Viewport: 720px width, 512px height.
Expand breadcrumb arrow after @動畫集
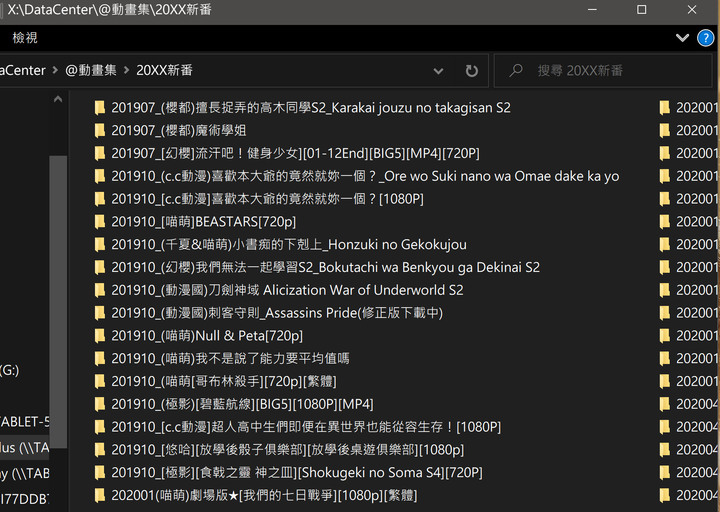(126, 70)
